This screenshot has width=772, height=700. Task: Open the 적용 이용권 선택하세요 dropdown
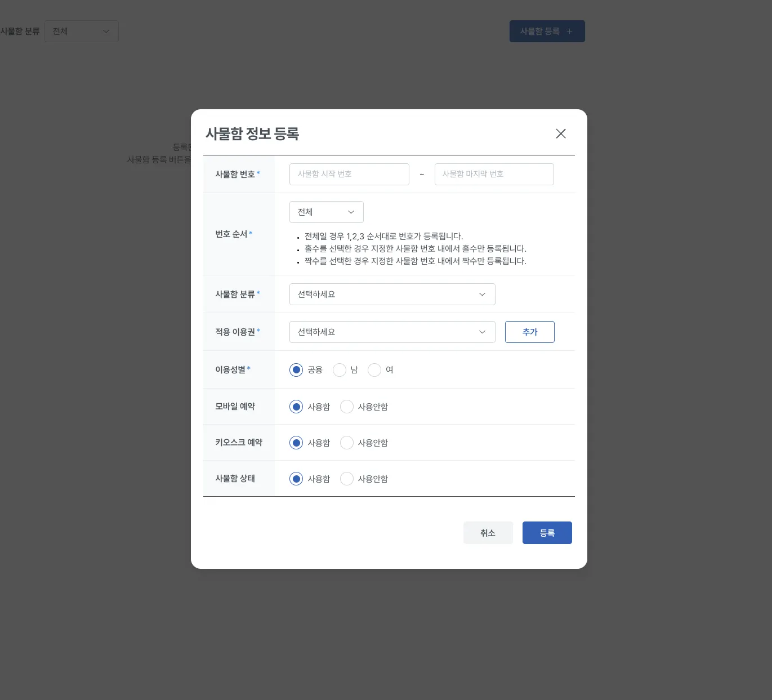pos(392,332)
